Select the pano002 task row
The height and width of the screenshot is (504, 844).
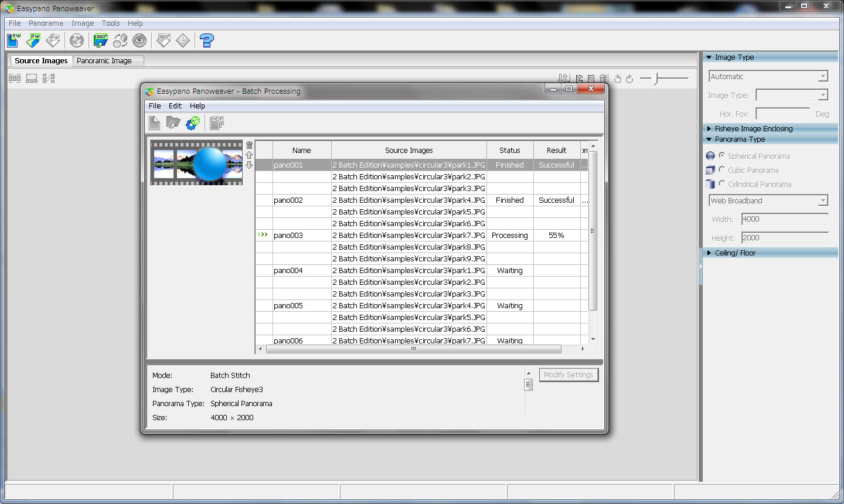click(421, 200)
